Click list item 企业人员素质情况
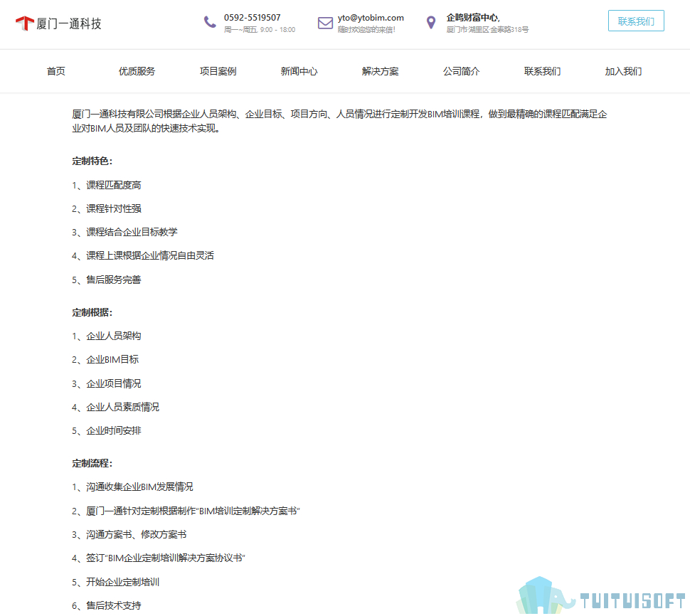This screenshot has width=690, height=616. 115,407
